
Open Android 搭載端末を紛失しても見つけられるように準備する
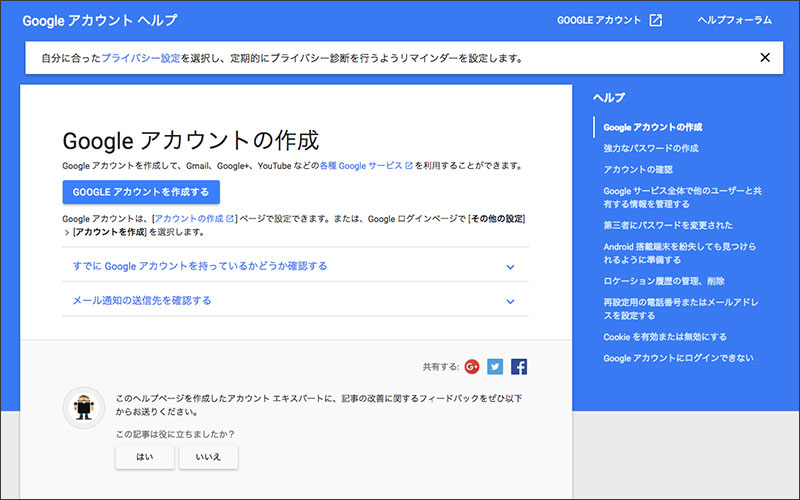click(x=680, y=253)
